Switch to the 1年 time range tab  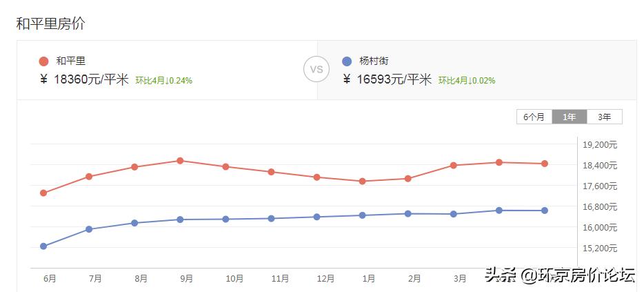click(570, 117)
